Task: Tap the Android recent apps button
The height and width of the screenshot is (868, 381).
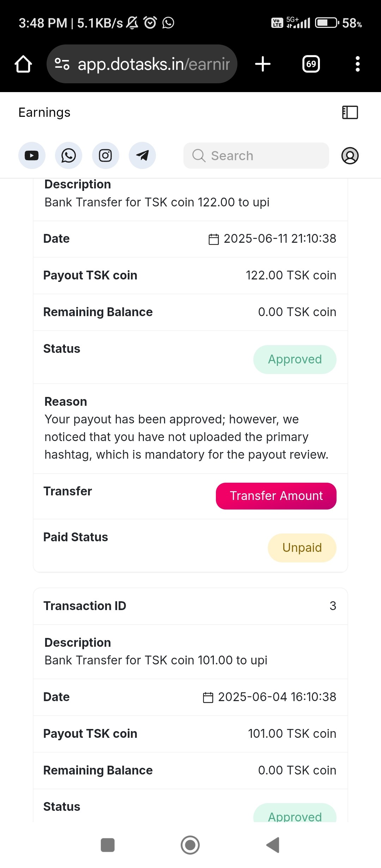Action: 108,845
